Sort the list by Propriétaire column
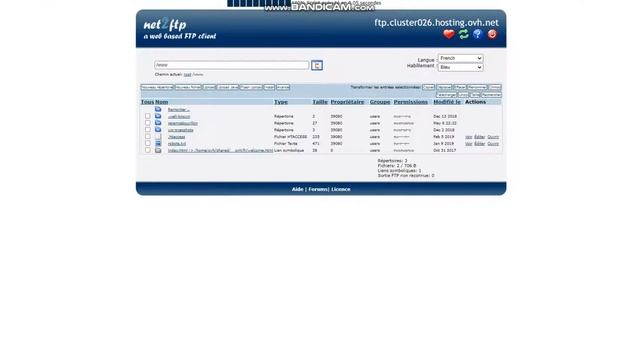Viewport: 640px width, 360px height. [x=347, y=102]
